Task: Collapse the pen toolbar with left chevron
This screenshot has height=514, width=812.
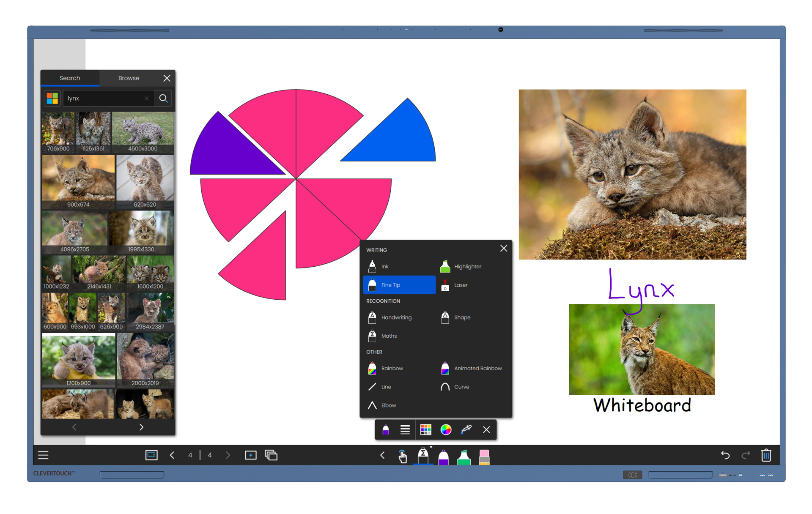Action: [382, 455]
